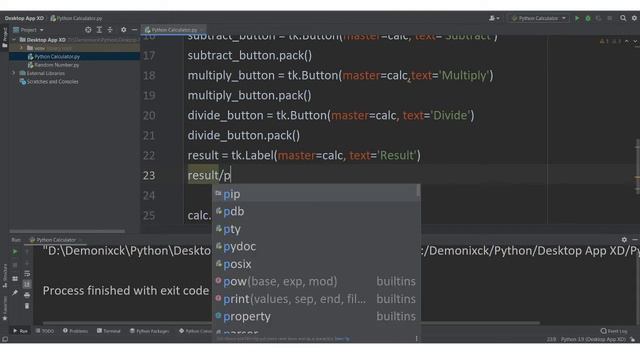Choose print(values, sep, end...) completion
The height and width of the screenshot is (360, 640).
coord(315,299)
